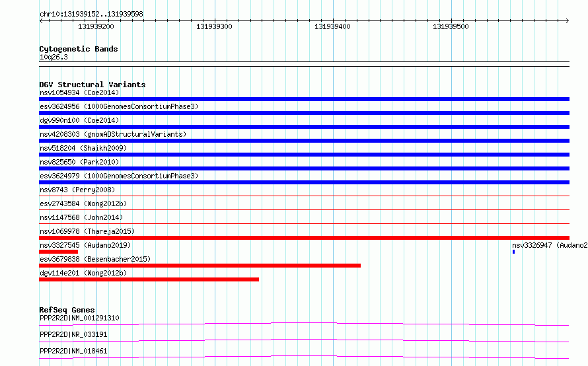Click the thin red line under nsv1147568
The height and width of the screenshot is (366, 588).
(x=304, y=223)
